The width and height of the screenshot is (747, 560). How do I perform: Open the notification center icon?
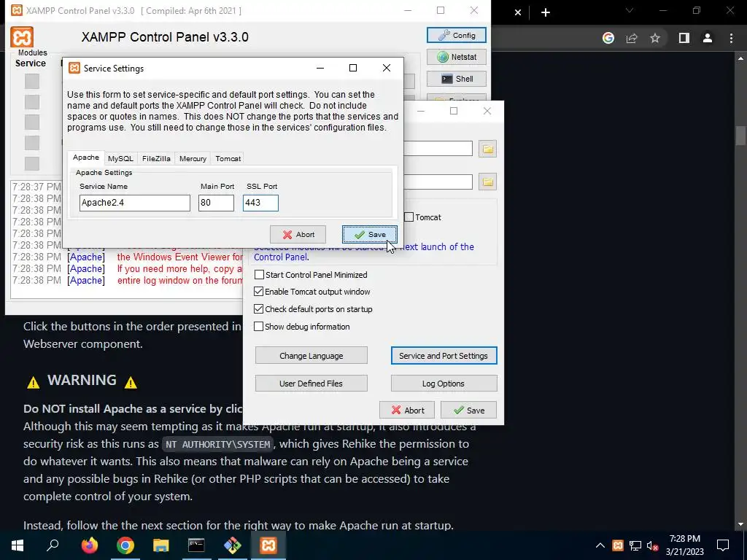click(723, 545)
